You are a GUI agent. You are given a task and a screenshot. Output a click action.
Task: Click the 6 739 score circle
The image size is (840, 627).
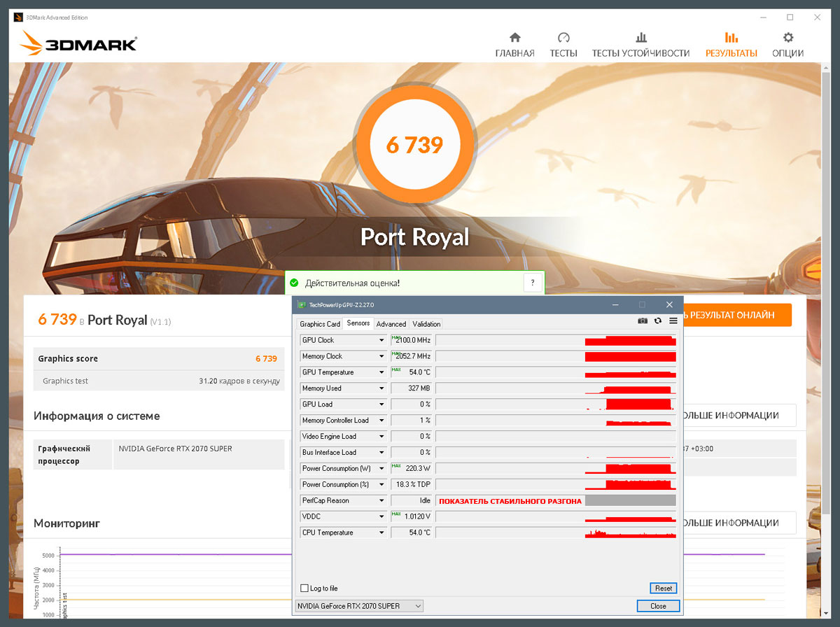415,144
